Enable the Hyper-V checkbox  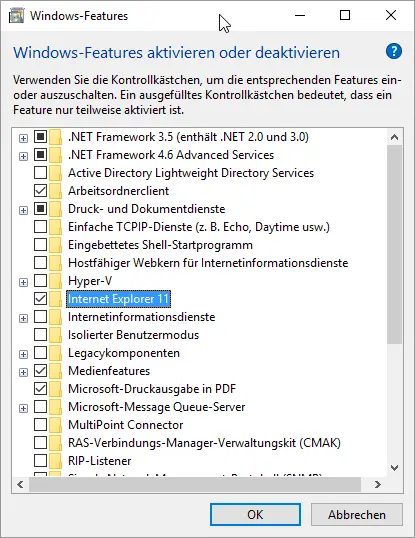40,281
